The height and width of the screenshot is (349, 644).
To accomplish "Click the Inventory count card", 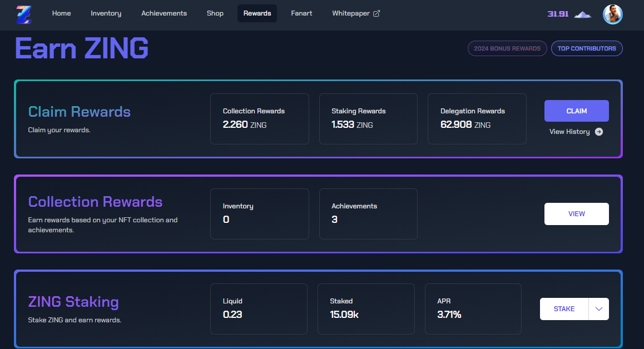I will (260, 214).
